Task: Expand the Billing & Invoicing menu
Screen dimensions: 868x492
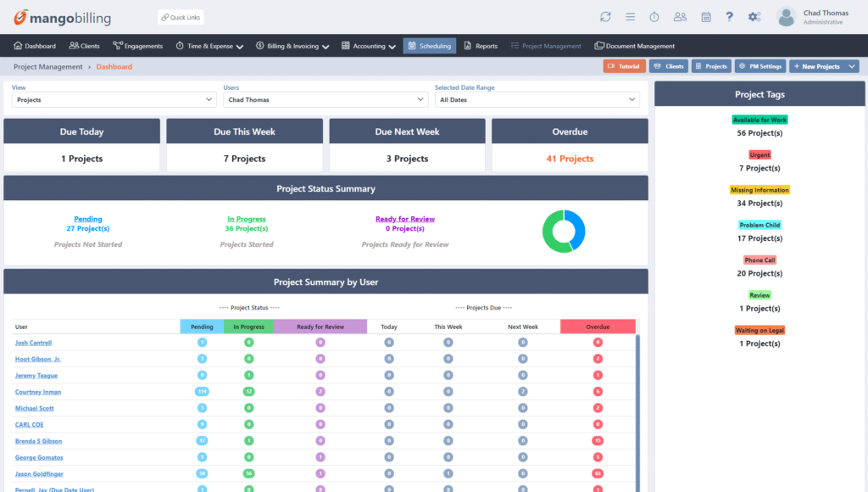Action: coord(292,46)
